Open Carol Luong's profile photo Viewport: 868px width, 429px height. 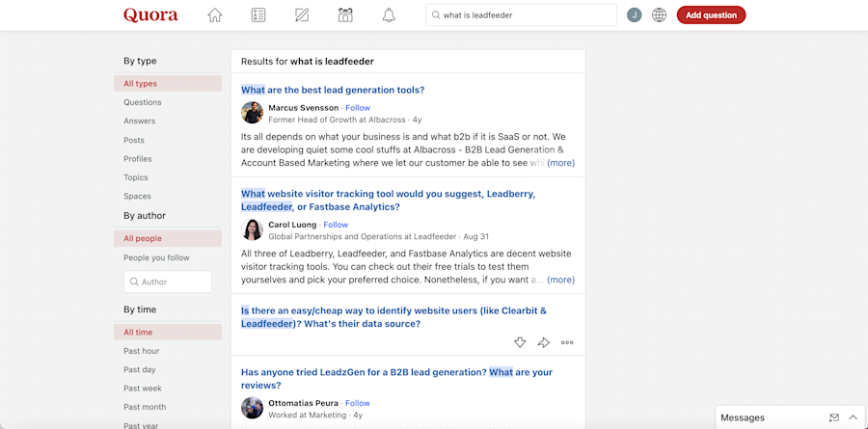point(252,229)
